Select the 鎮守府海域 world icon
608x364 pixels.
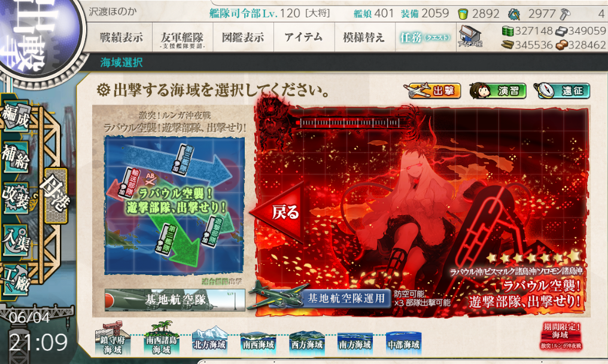[113, 338]
